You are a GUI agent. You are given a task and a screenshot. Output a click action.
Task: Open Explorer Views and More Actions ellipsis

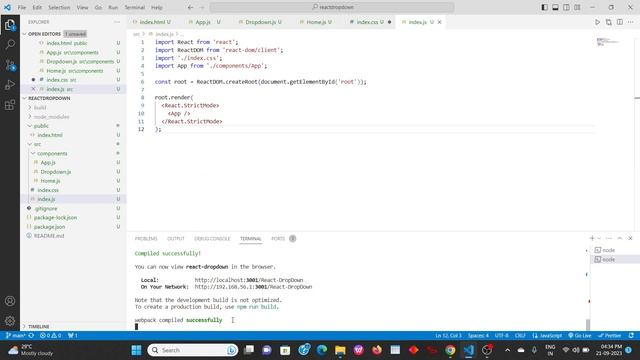point(118,22)
